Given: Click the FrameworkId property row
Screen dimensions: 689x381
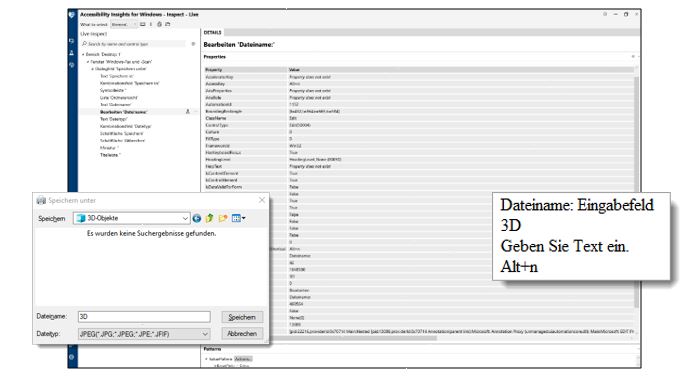Looking at the screenshot, I should click(x=419, y=145).
